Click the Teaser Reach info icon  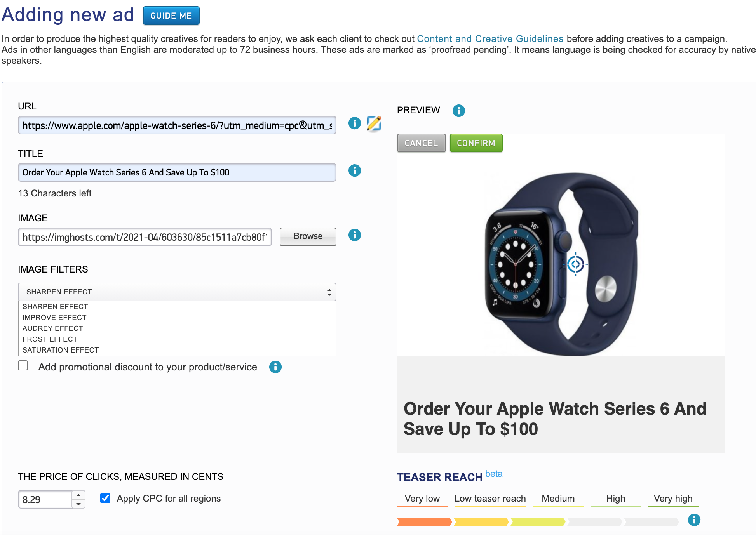coord(694,520)
